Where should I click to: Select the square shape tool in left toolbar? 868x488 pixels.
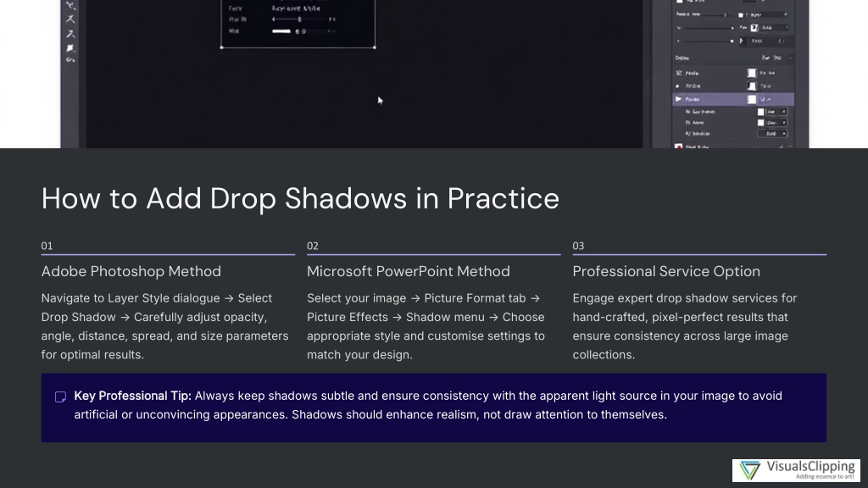(x=70, y=47)
